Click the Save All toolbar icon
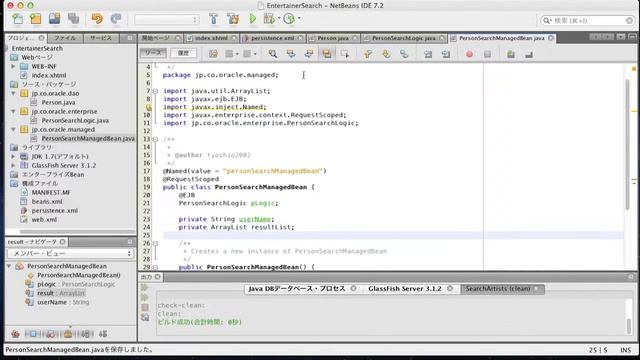Image resolution: width=640 pixels, height=360 pixels. (73, 19)
